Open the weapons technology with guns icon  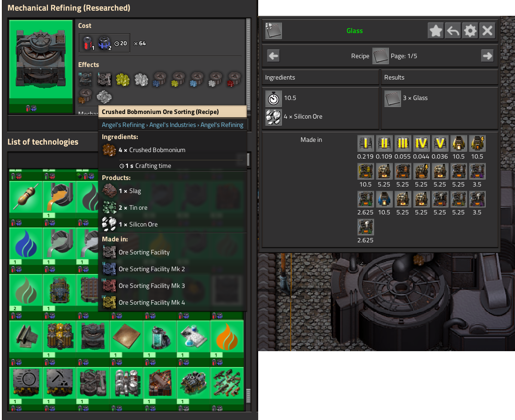click(x=227, y=383)
